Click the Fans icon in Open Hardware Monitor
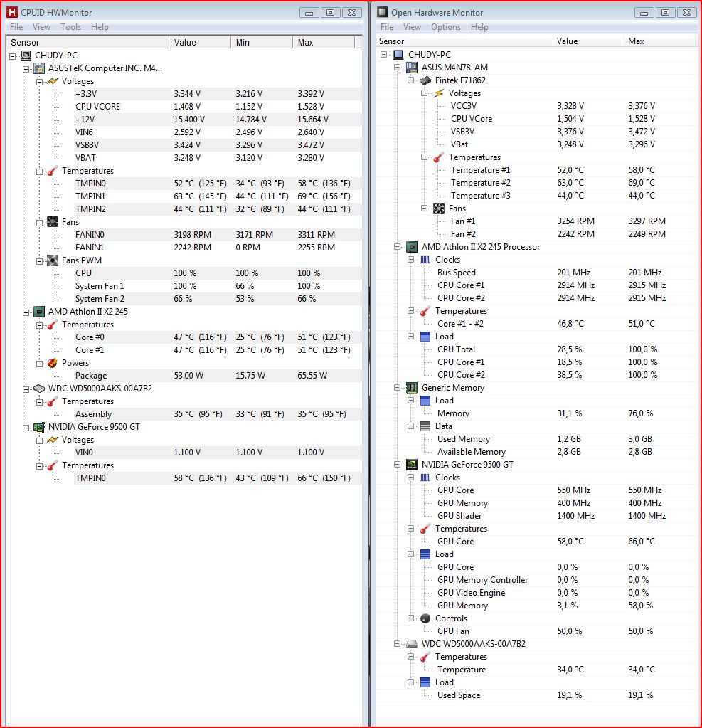The height and width of the screenshot is (728, 702). click(x=438, y=209)
